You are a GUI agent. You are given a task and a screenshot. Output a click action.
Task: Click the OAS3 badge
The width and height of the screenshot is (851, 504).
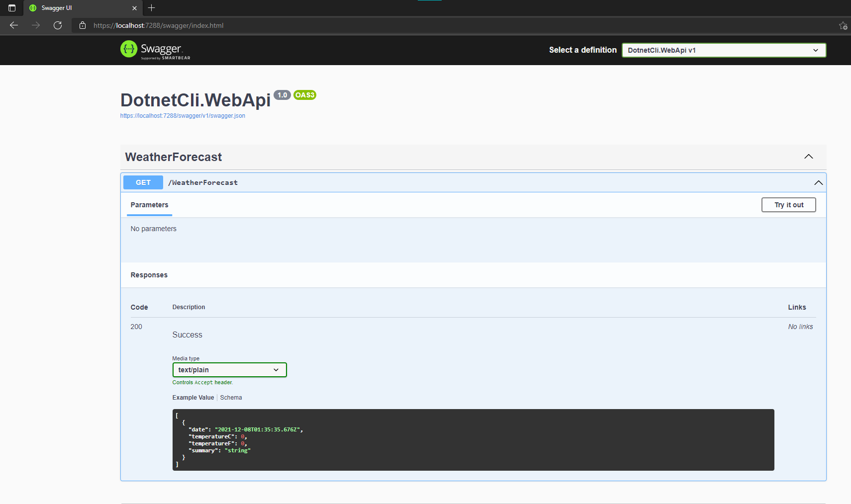[304, 95]
